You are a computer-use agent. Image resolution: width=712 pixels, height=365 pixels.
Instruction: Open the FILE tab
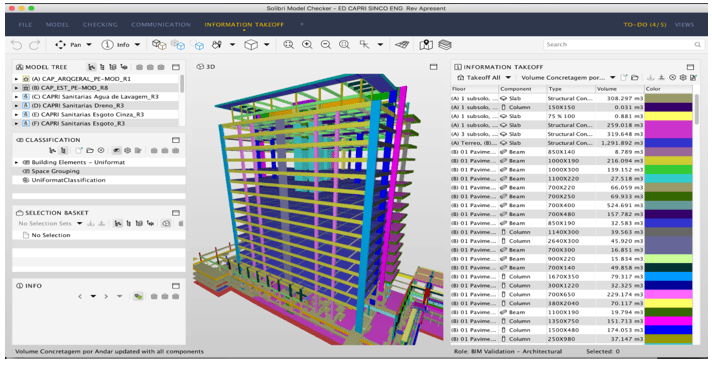click(x=25, y=25)
